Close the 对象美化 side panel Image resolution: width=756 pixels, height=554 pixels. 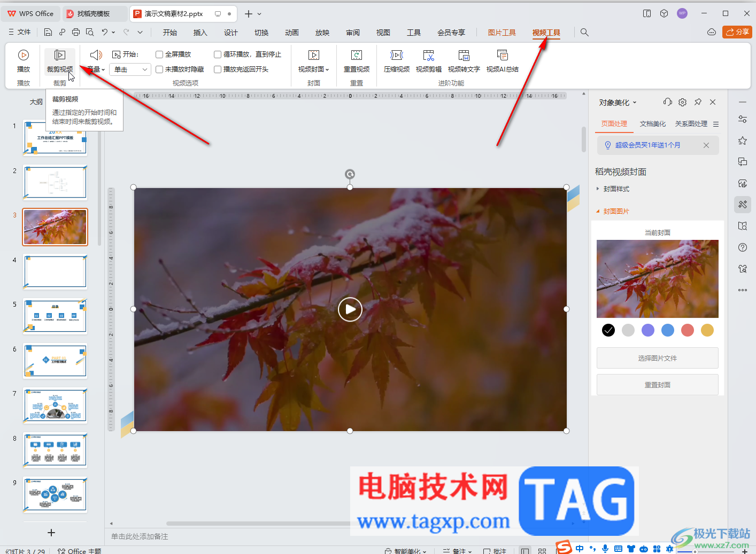click(713, 102)
